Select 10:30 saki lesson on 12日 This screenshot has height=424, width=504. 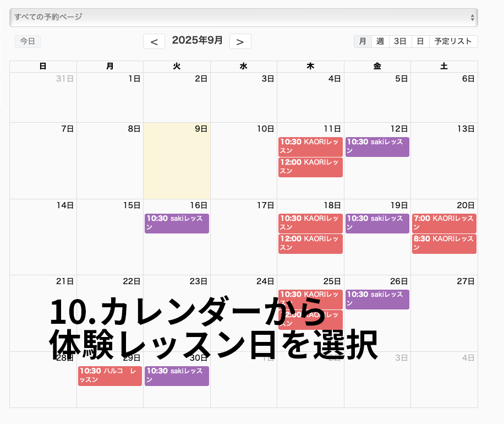tap(377, 146)
